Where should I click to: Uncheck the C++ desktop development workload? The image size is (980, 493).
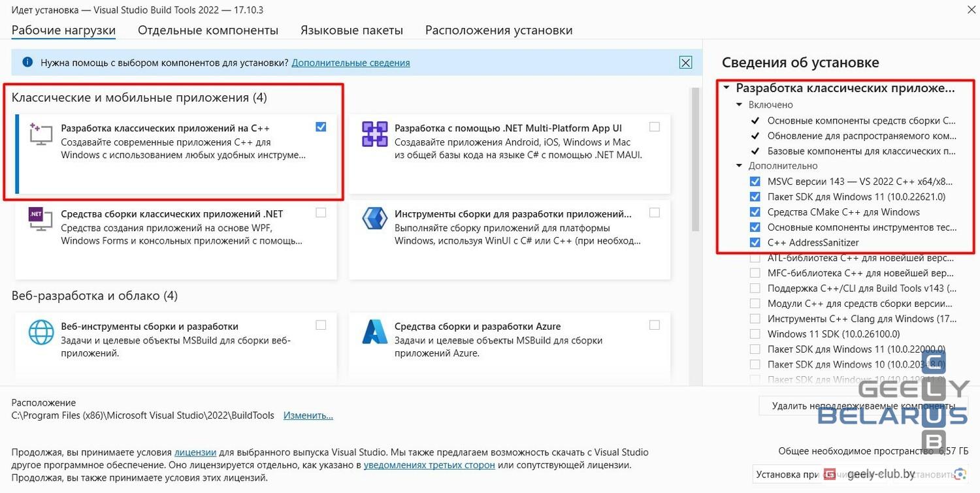coord(321,127)
